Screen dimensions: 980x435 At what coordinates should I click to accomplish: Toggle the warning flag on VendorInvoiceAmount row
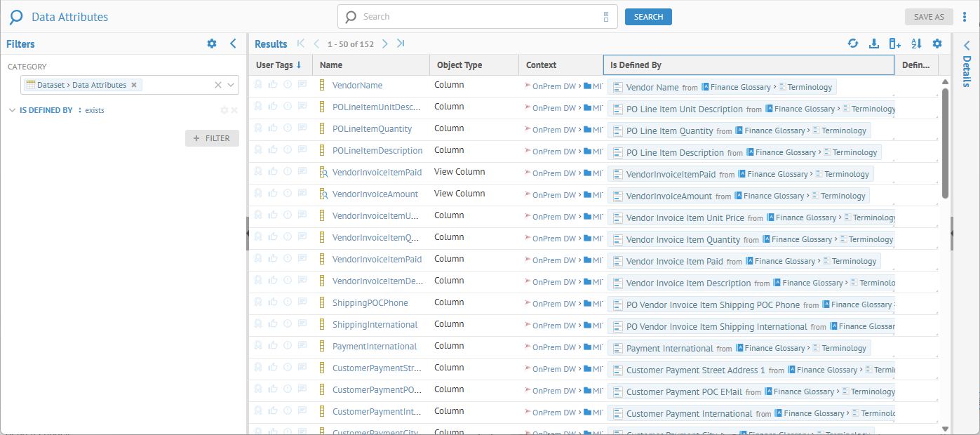288,194
